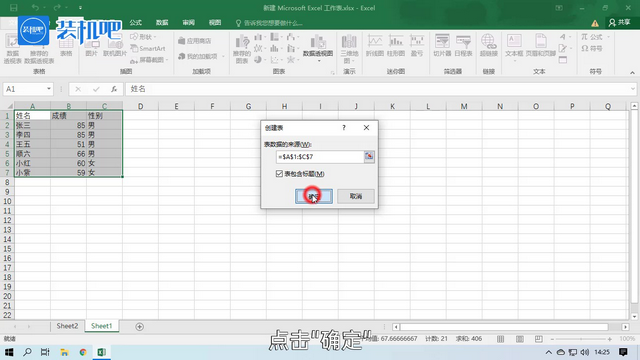Collapse the ribbon with the chevron
Viewport: 640px width, 360px height.
click(632, 73)
